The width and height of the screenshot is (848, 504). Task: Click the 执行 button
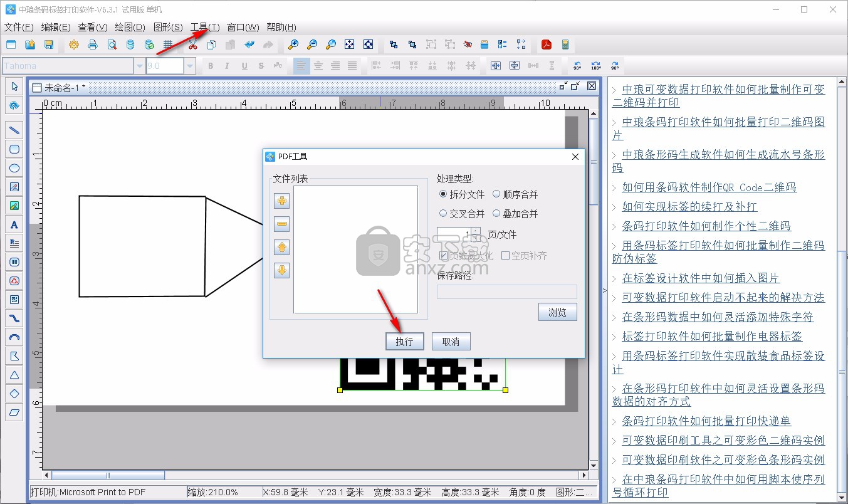pyautogui.click(x=404, y=342)
